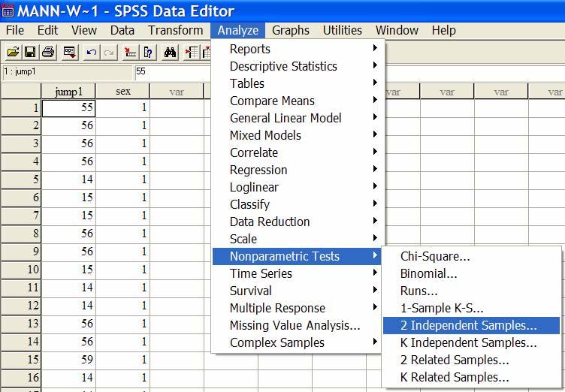Click the sex cell in row 10
This screenshot has width=565, height=392.
123,270
